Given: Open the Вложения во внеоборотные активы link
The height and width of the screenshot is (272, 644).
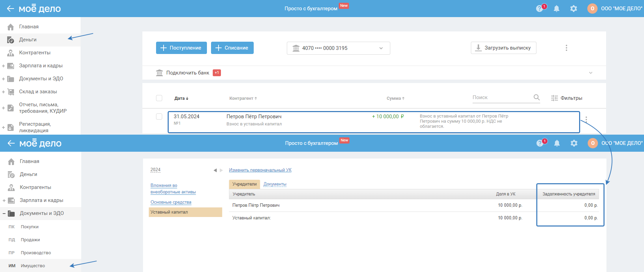Looking at the screenshot, I should (173, 189).
